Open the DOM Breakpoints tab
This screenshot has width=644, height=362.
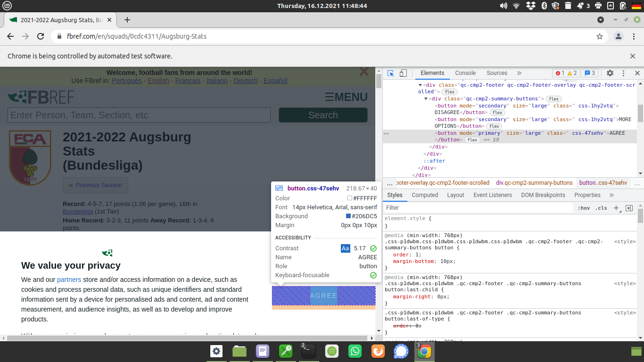543,195
